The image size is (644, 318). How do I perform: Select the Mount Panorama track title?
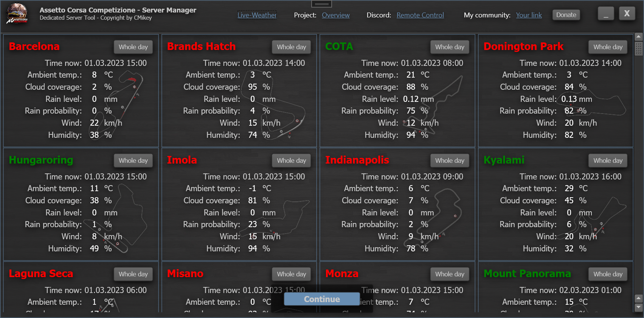click(x=527, y=274)
